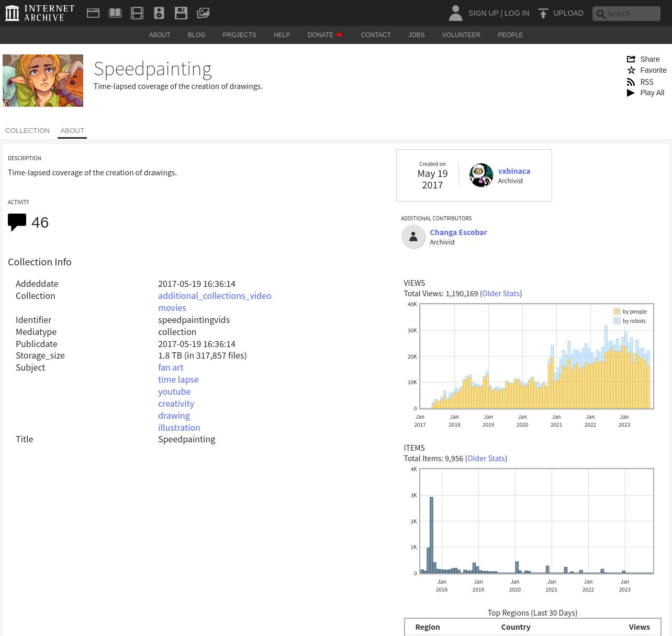This screenshot has width=672, height=636.
Task: Open the Web (Wayback) icon in the top bar
Action: (93, 13)
